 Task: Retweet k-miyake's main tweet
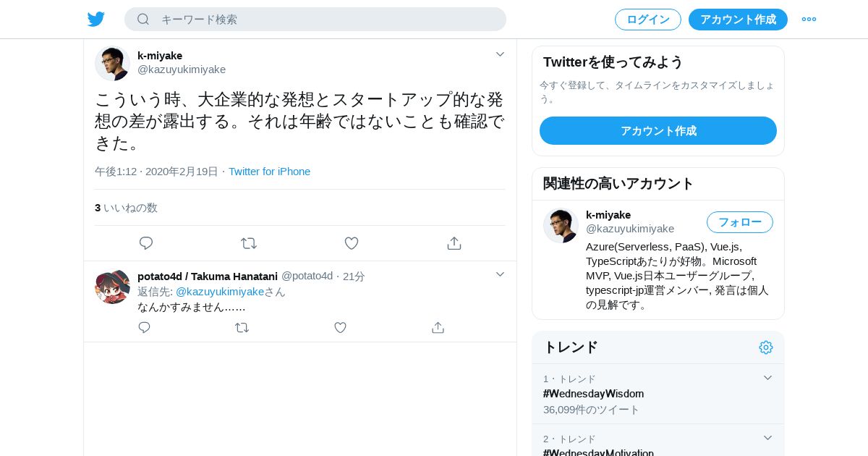[249, 243]
